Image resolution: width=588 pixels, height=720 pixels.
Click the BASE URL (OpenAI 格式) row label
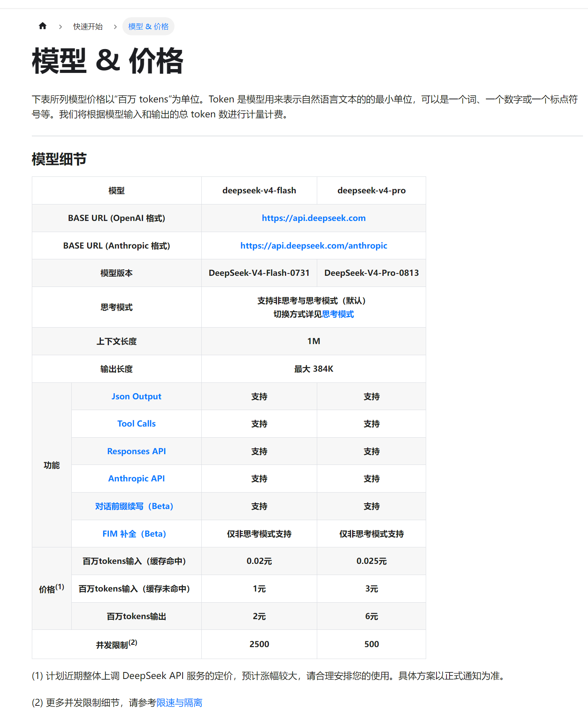pyautogui.click(x=117, y=218)
